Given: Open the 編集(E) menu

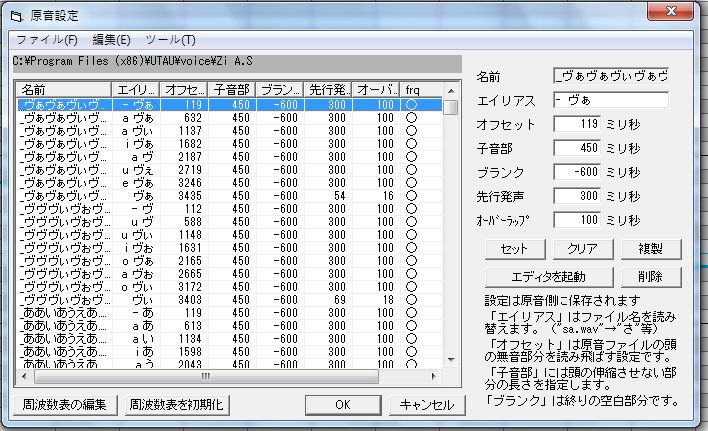Looking at the screenshot, I should point(111,40).
